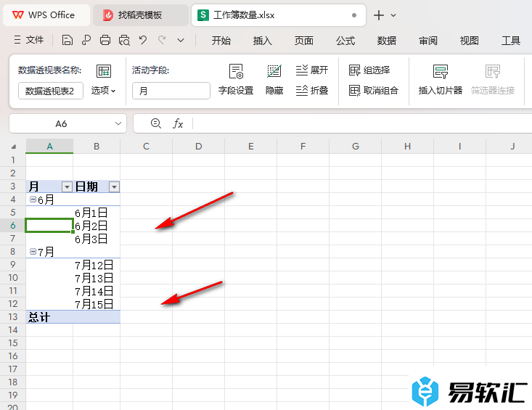Expand quick access toolbar dropdown chevron
This screenshot has height=410, width=532.
(181, 41)
